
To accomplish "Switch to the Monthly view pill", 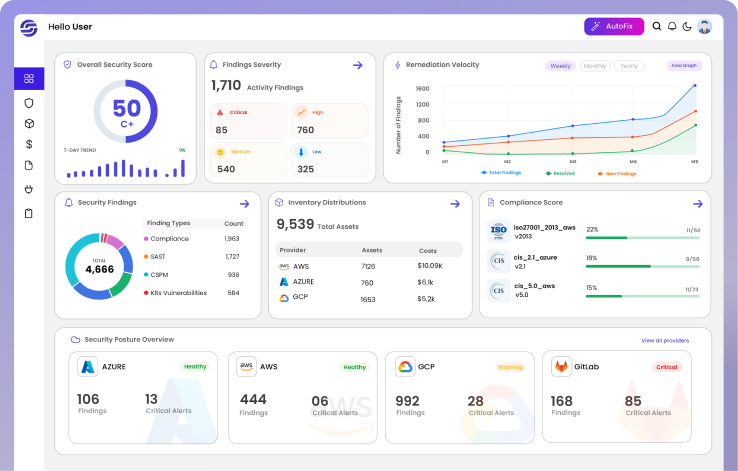I will (595, 66).
